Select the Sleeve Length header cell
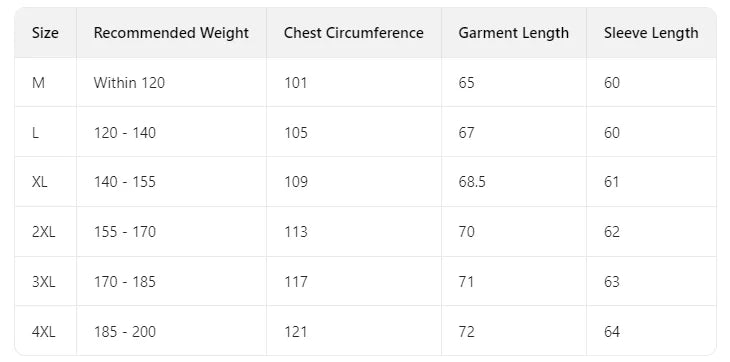 [651, 33]
